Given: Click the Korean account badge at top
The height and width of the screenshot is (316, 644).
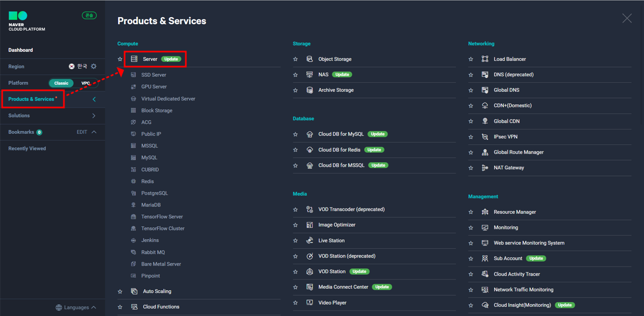Looking at the screenshot, I should (89, 15).
